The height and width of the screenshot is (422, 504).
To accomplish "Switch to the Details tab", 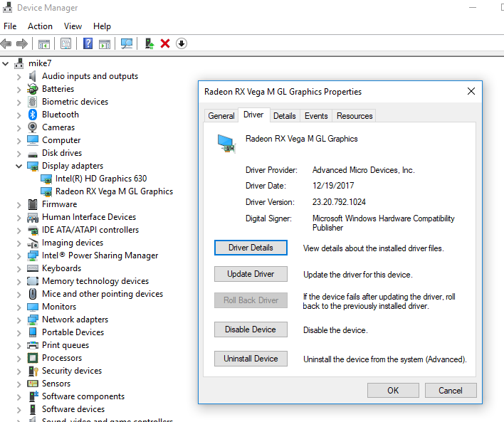I will coord(284,116).
